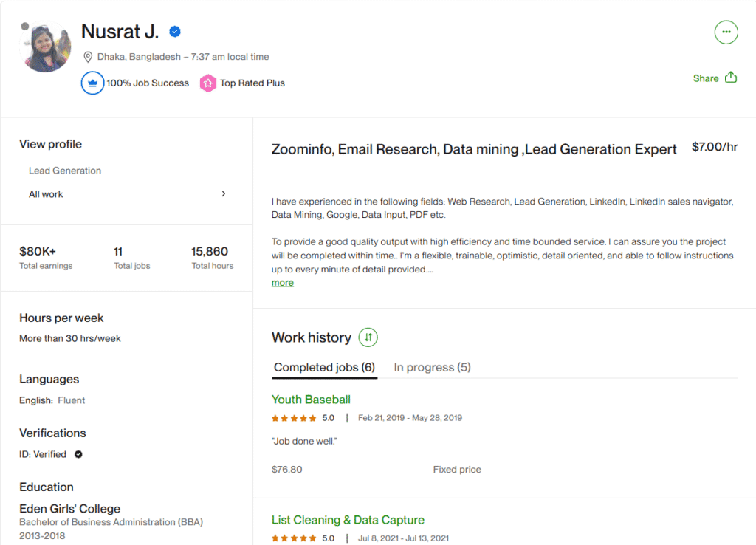Click the $76.80 job amount
The width and height of the screenshot is (756, 545).
point(287,469)
